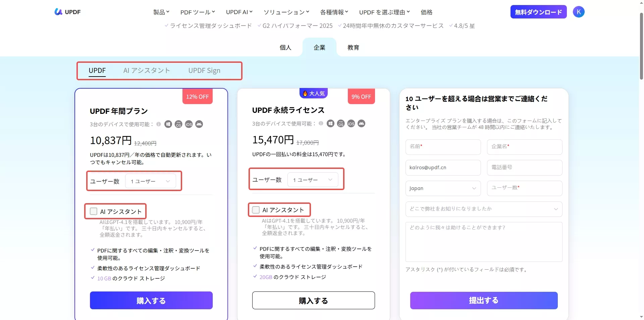Click iOS icon in the perpetual license card
The width and height of the screenshot is (644, 320).
pyautogui.click(x=351, y=124)
